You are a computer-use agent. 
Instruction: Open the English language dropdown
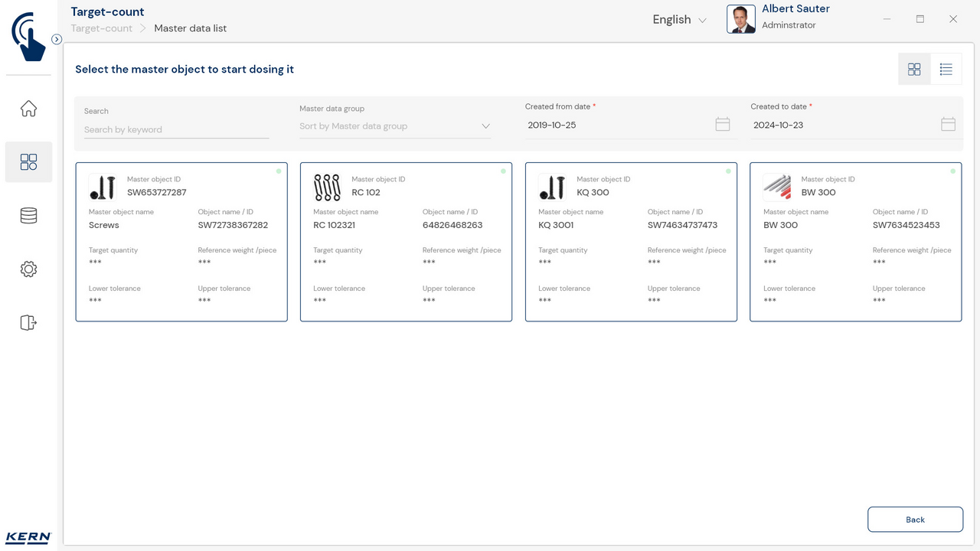(x=679, y=20)
